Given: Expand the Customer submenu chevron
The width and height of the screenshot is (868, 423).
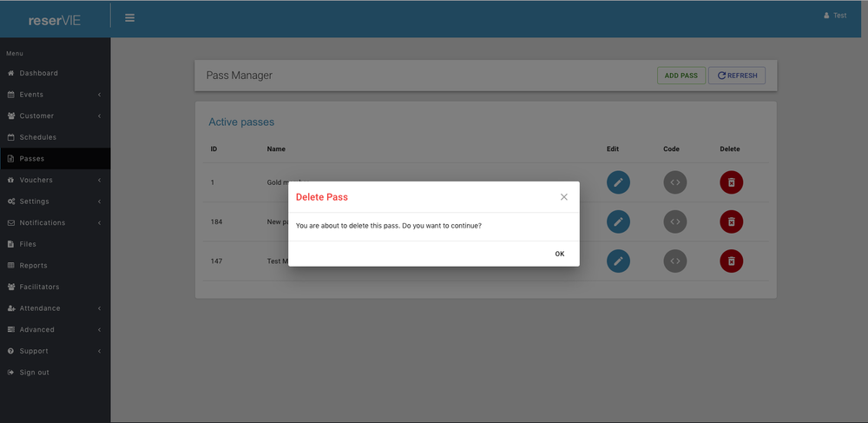Looking at the screenshot, I should click(x=99, y=116).
